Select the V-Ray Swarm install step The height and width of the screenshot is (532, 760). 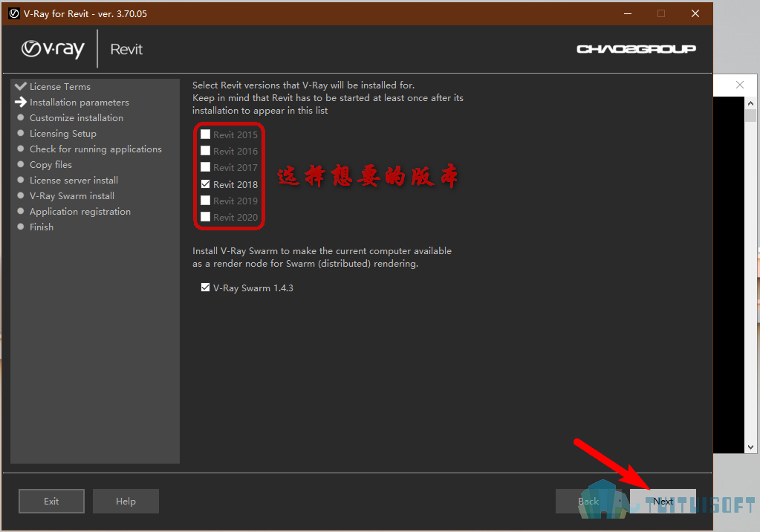click(x=72, y=196)
